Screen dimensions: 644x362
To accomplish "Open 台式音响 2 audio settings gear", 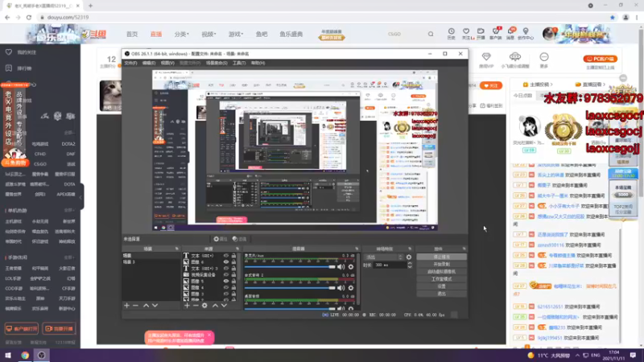I will (351, 288).
